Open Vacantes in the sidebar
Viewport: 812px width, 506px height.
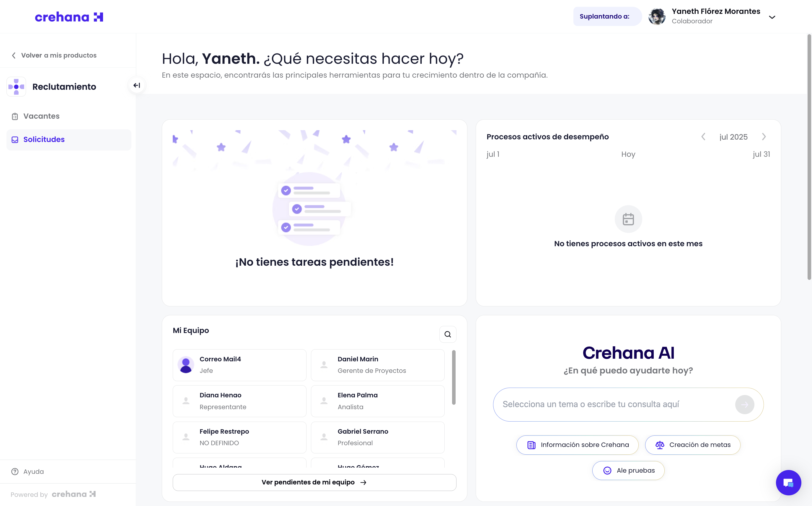(x=69, y=116)
